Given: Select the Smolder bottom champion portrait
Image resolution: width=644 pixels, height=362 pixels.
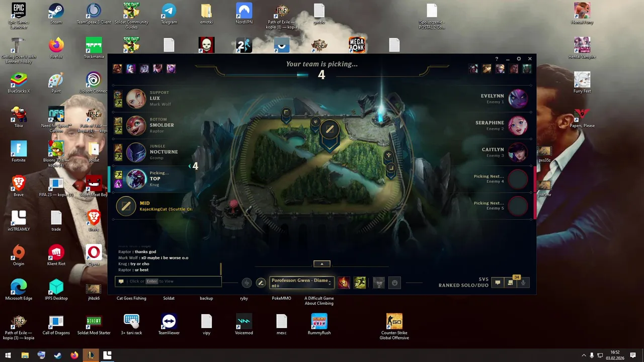Looking at the screenshot, I should (136, 125).
